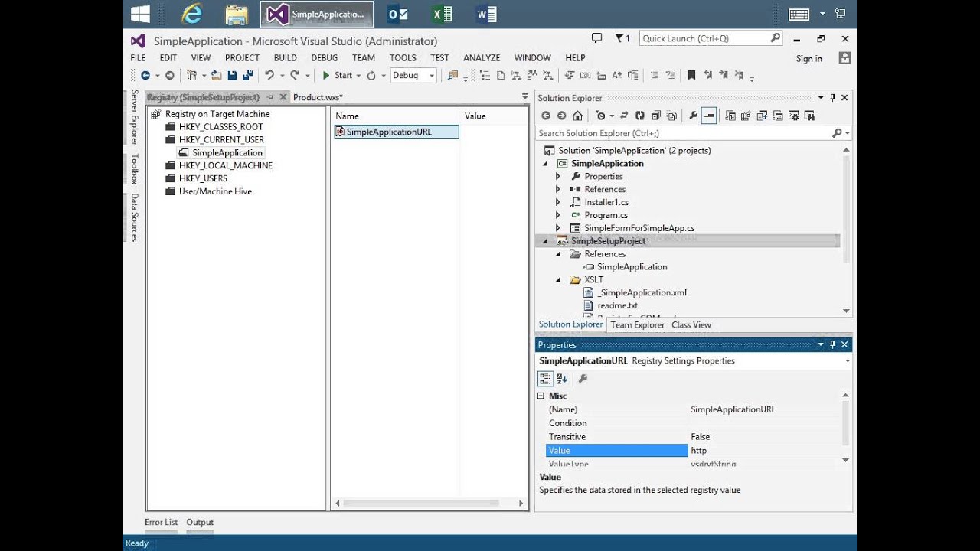Open the Toolbox side tab
The image size is (980, 551).
[x=134, y=169]
